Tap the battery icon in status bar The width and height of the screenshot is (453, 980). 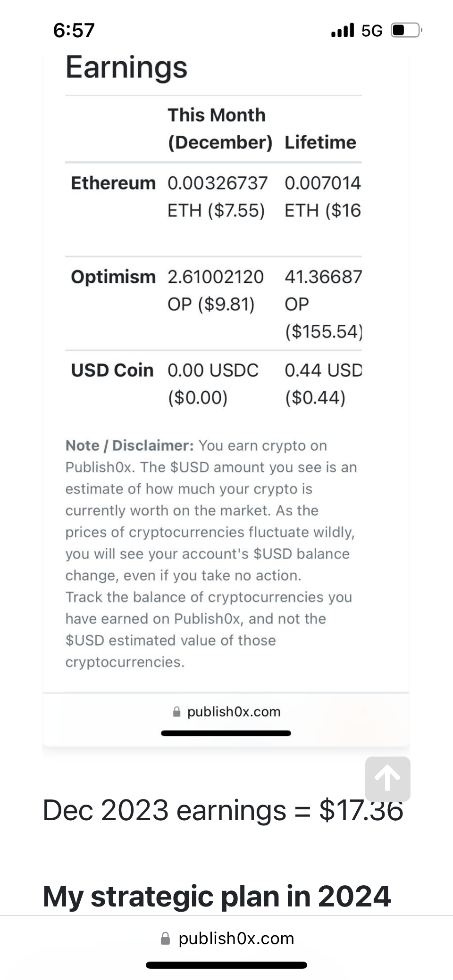(x=406, y=30)
